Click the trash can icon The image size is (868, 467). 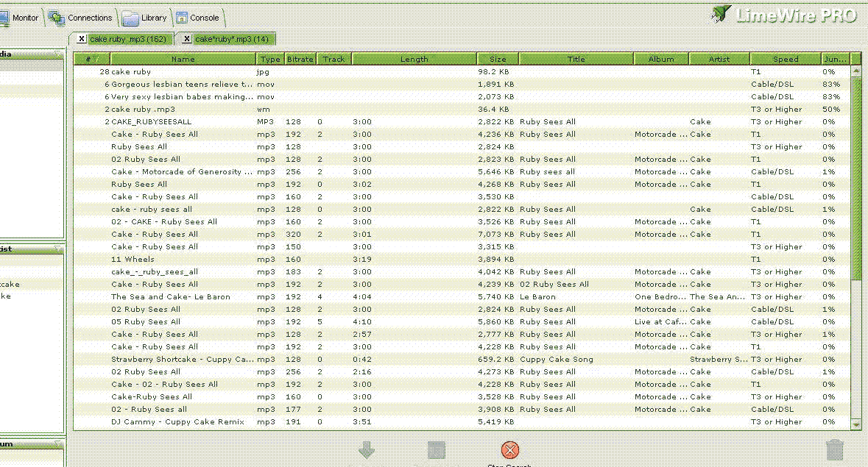point(835,450)
